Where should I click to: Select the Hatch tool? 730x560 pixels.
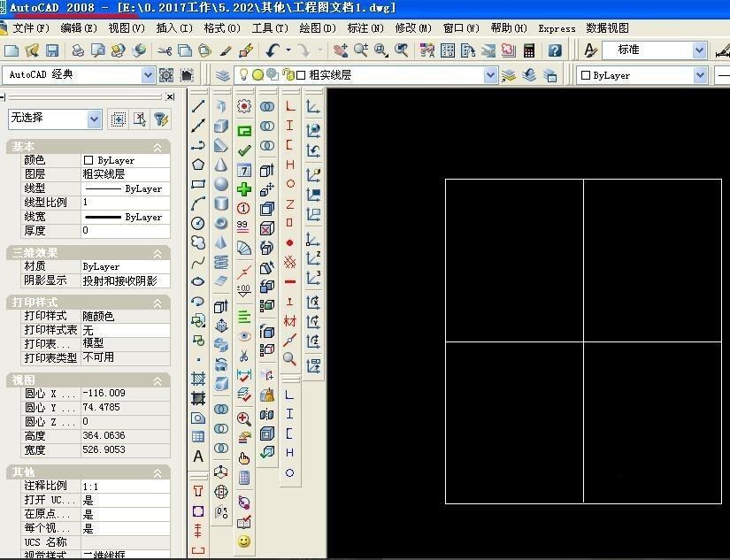pyautogui.click(x=198, y=379)
